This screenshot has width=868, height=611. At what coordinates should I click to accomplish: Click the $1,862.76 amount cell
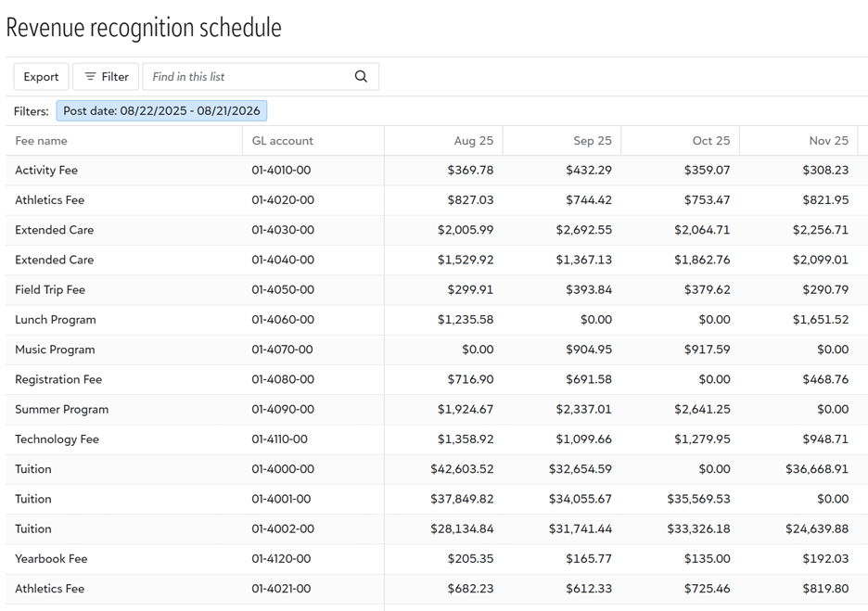(702, 260)
